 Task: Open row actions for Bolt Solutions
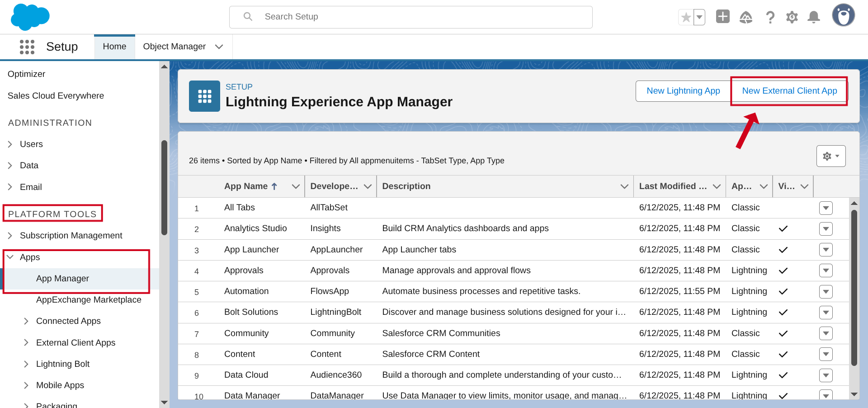tap(826, 313)
